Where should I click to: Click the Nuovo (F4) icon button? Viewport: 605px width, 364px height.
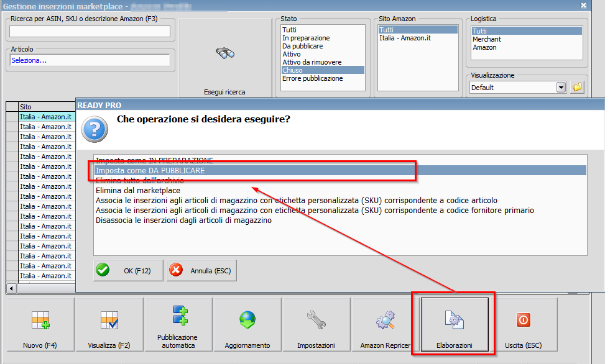coord(40,324)
